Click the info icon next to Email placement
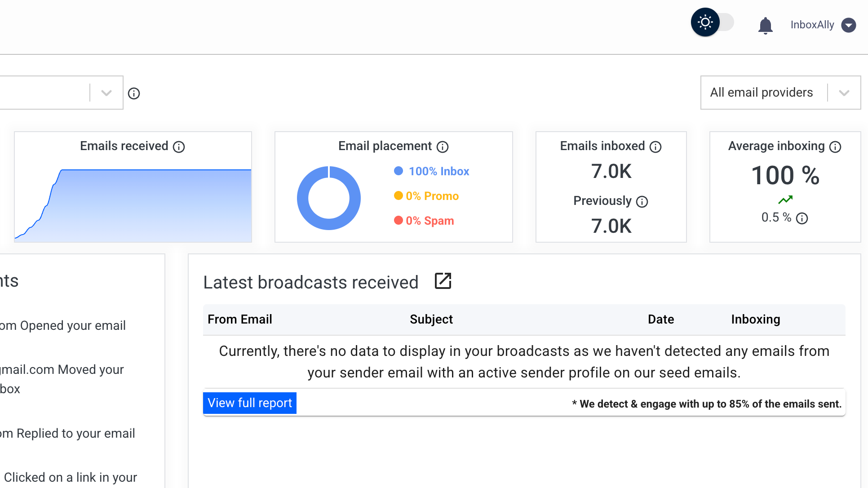The image size is (868, 488). coord(443,147)
